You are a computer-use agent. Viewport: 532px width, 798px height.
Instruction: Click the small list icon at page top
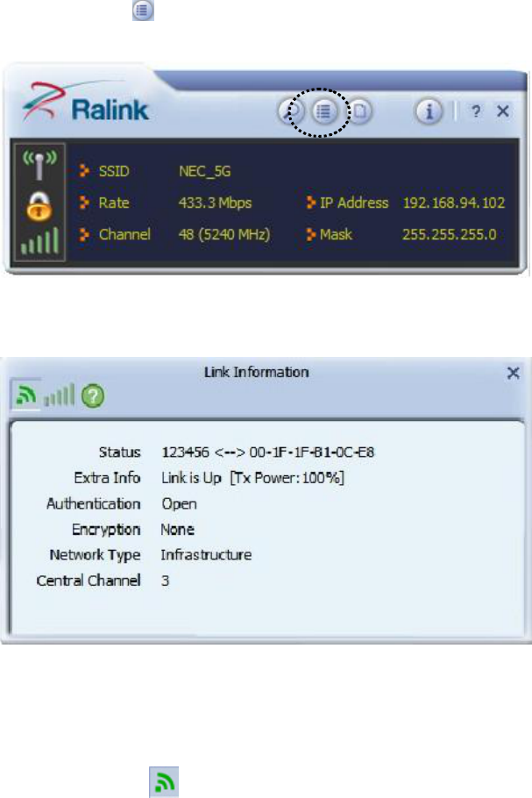coord(143,11)
